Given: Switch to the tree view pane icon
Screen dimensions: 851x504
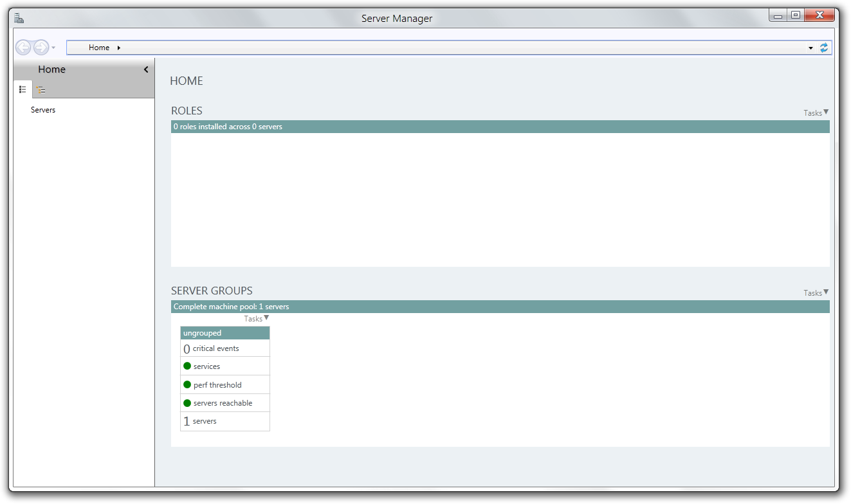Looking at the screenshot, I should click(41, 90).
